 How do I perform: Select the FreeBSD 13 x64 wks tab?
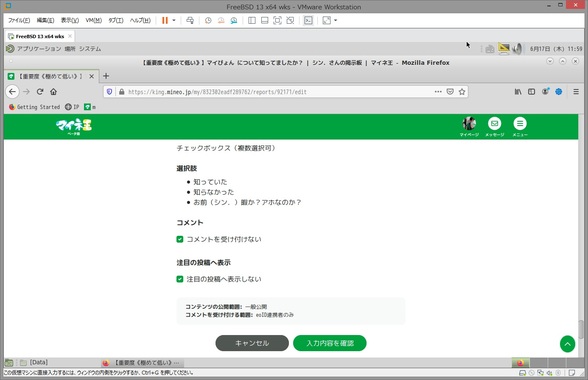tap(39, 36)
